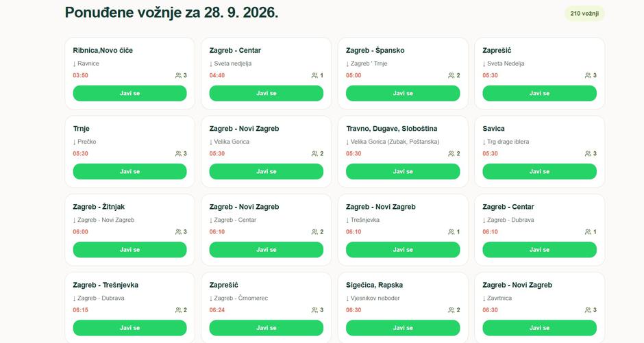Click Javi se on Zagreb - Žitnjak ride
The image size is (644, 343).
click(129, 249)
